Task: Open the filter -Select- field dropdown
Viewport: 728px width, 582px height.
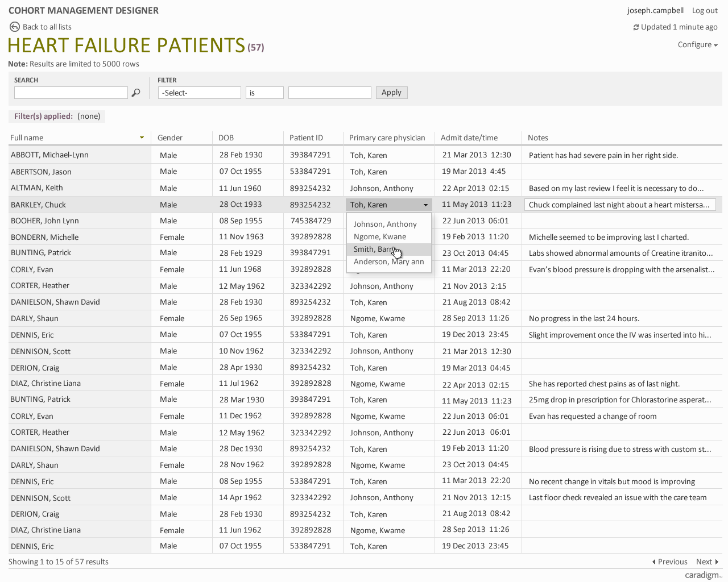Action: tap(200, 93)
